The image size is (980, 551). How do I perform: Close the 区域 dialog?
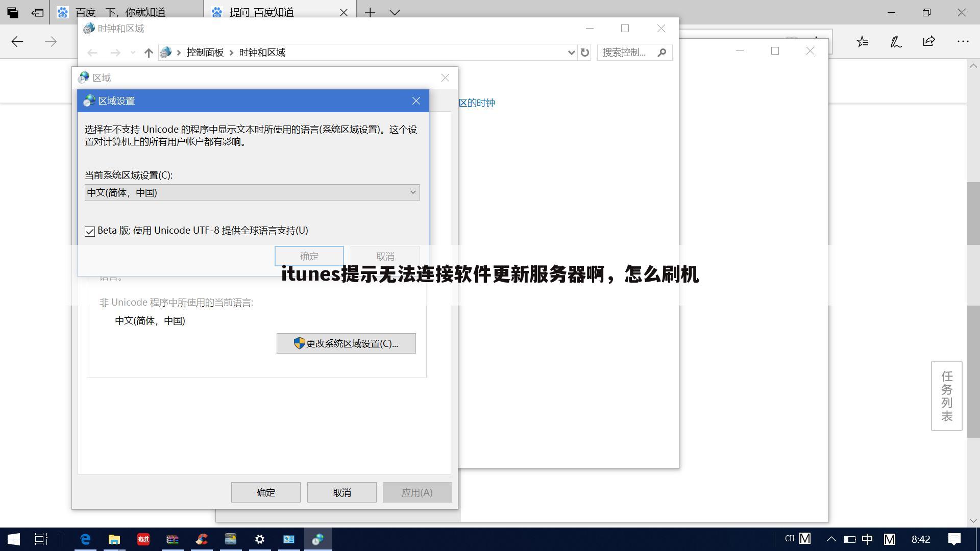445,78
